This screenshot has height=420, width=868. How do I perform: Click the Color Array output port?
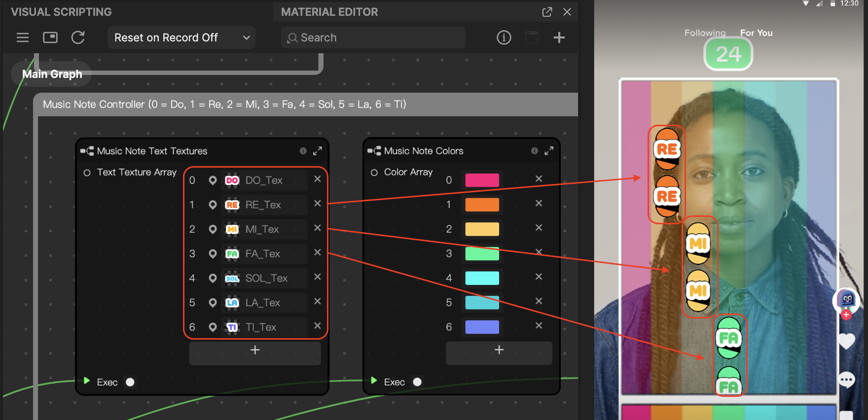pos(374,173)
